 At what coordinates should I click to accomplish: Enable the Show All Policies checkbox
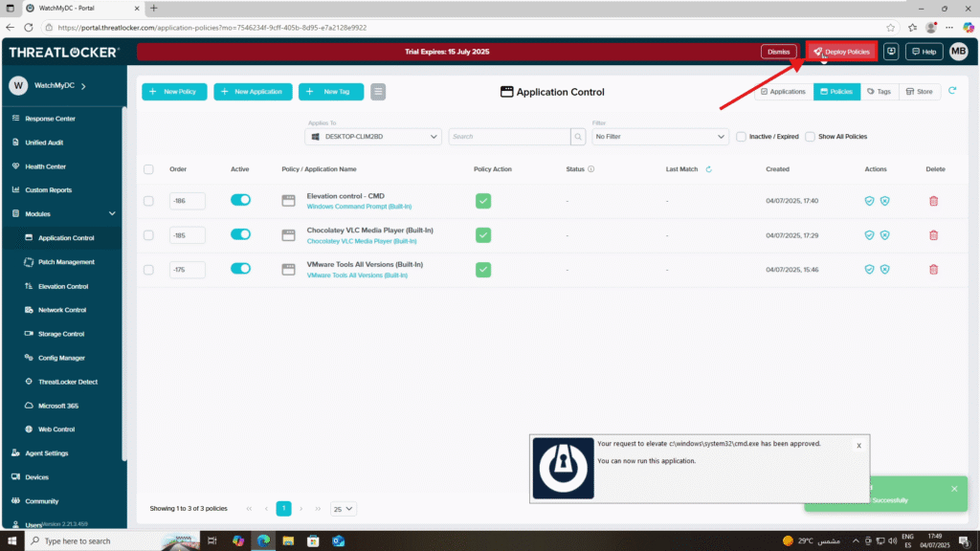810,137
